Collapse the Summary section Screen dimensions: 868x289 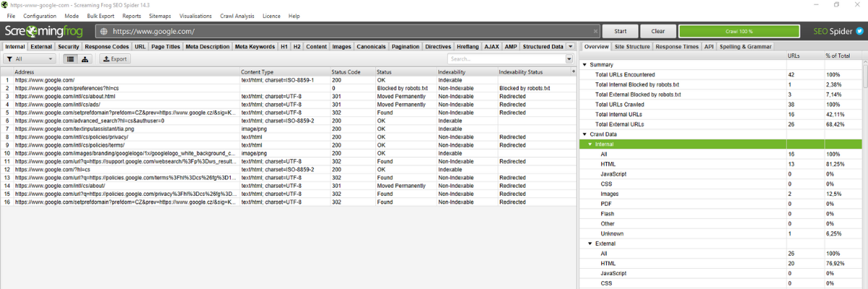[584, 65]
